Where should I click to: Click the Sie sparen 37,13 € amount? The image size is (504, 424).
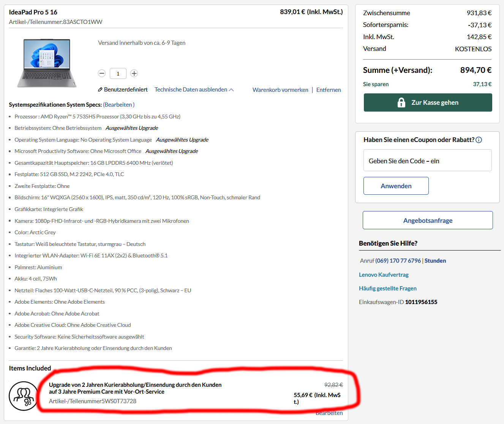482,84
